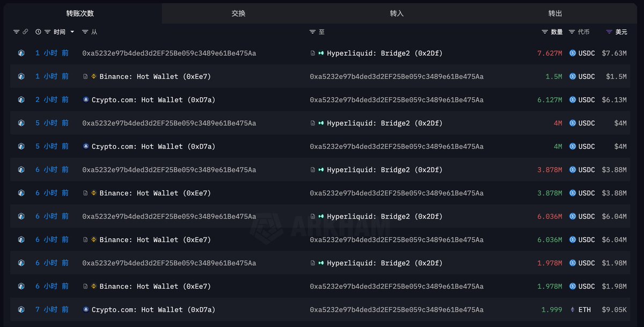Open Binance: Hot Wallet (0xEe7) in the 6.036M row
Screen dimensions: 644x327
[155, 240]
